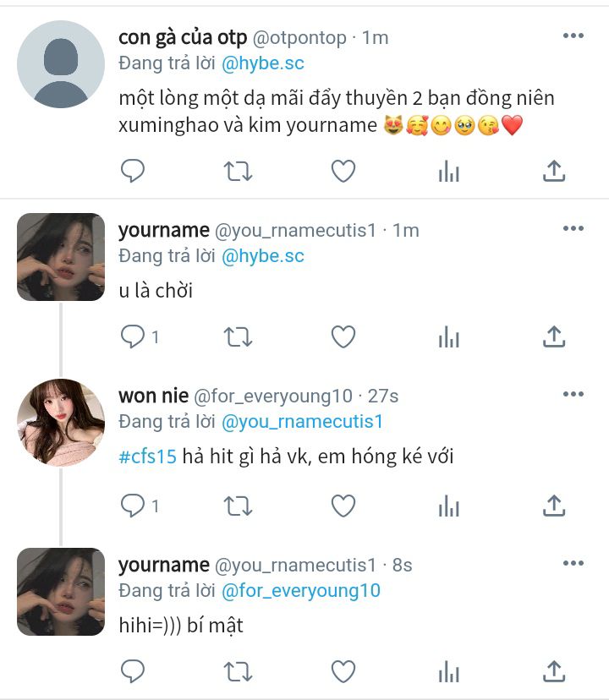Open @for_everyoung10 mention link
This screenshot has width=609, height=700.
pyautogui.click(x=301, y=591)
